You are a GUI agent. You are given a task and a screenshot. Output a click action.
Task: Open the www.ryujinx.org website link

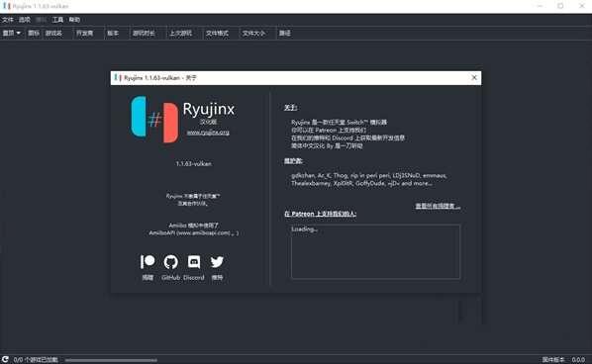(208, 133)
